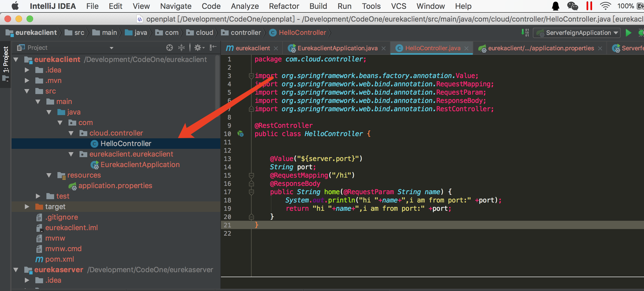
Task: Click the collapse all icon in Project panel
Action: pyautogui.click(x=181, y=48)
